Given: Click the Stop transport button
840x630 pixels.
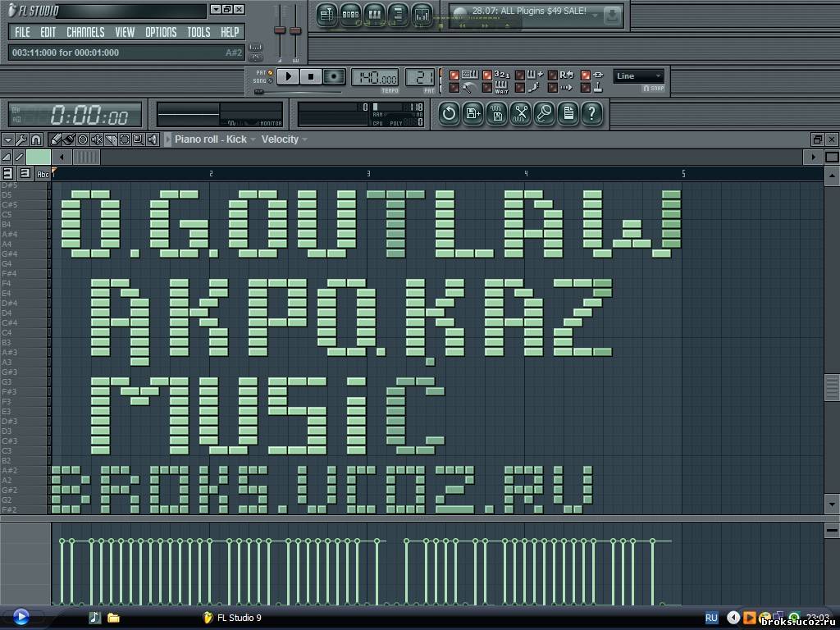Looking at the screenshot, I should pos(311,76).
